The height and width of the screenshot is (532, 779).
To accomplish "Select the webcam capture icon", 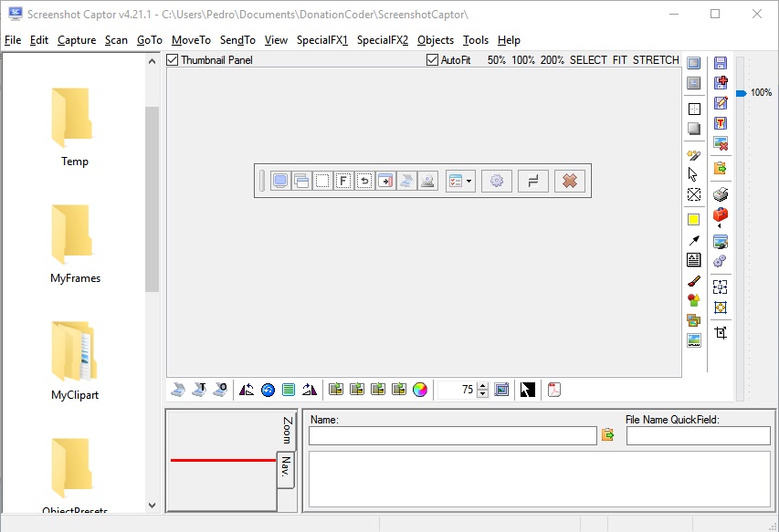I will click(428, 181).
